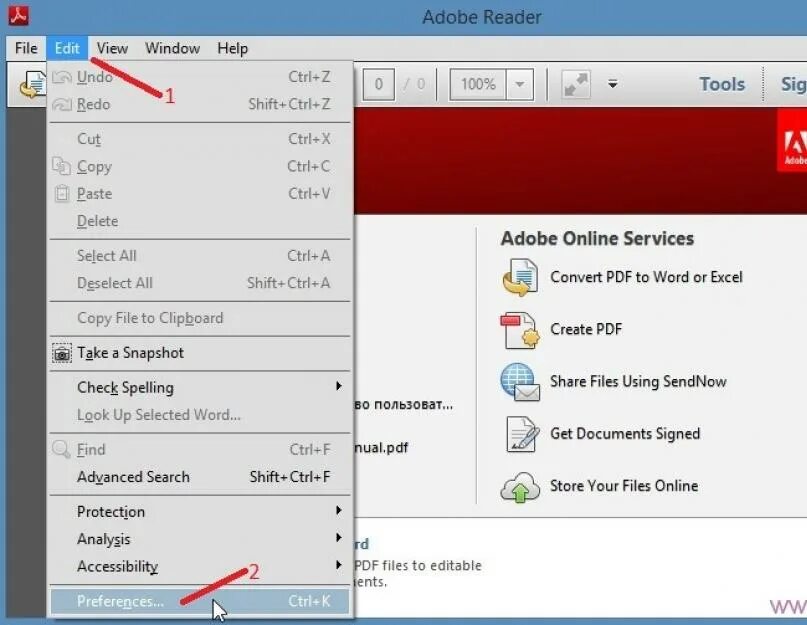
Task: Click Look Up Selected Word entry
Action: [200, 415]
